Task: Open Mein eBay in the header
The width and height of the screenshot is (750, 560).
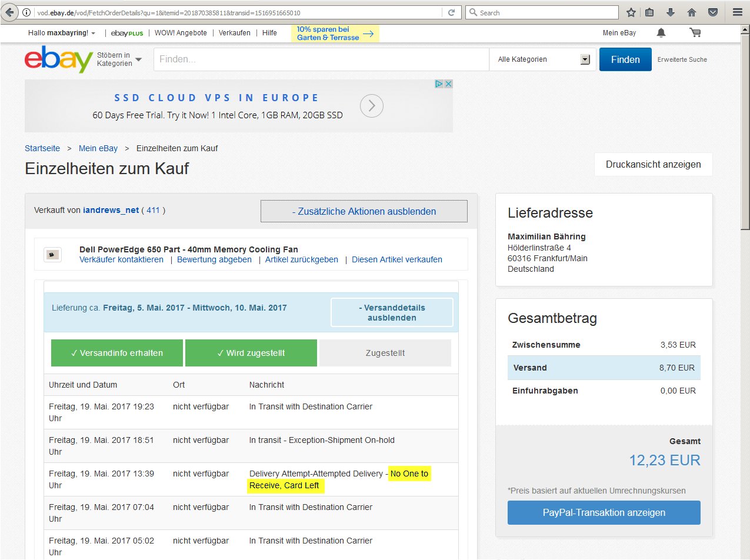Action: (x=619, y=33)
